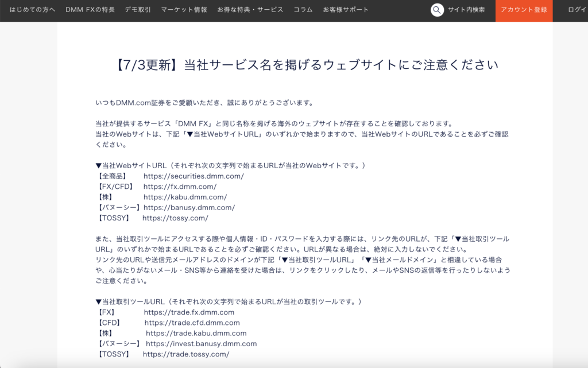Click the ▼当社WebサイトURL section heading
The image size is (588, 368).
(230, 166)
